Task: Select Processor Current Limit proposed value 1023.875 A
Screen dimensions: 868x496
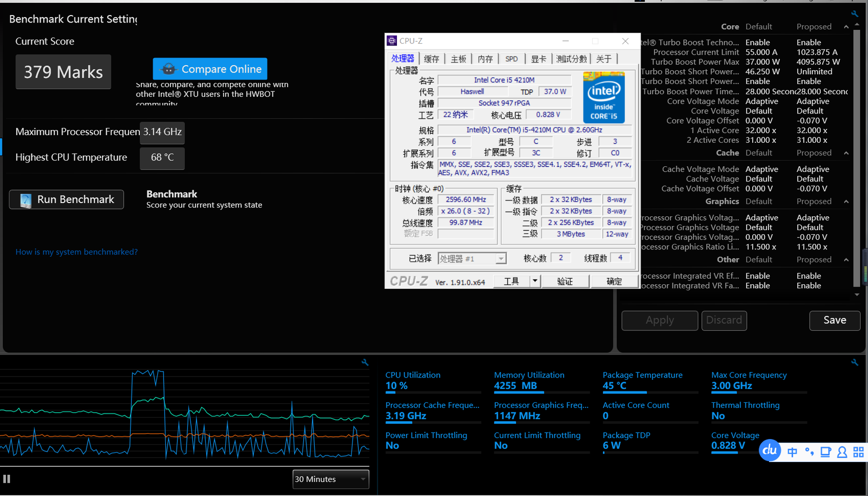Action: coord(817,52)
